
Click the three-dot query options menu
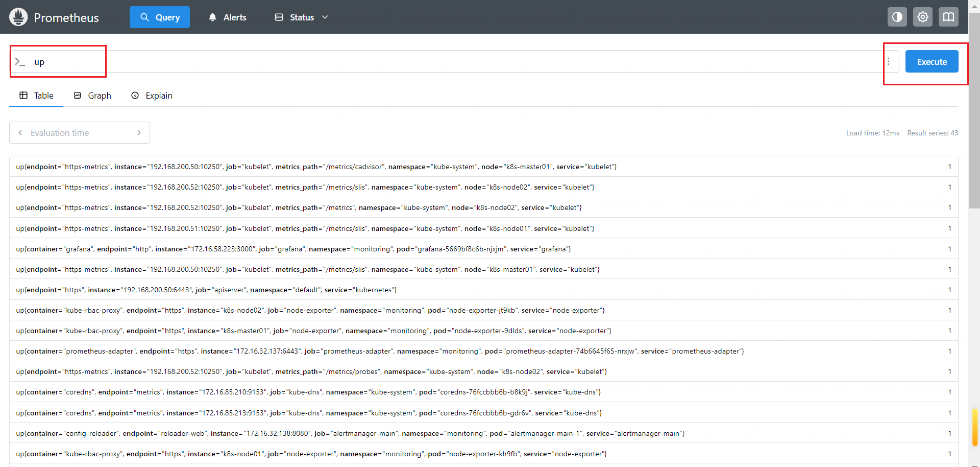(888, 61)
